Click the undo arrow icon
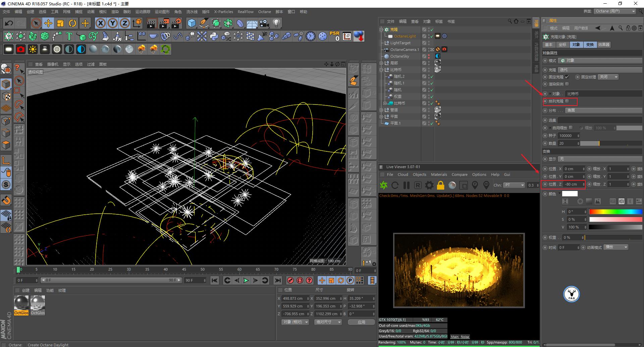The image size is (644, 347). (x=9, y=23)
